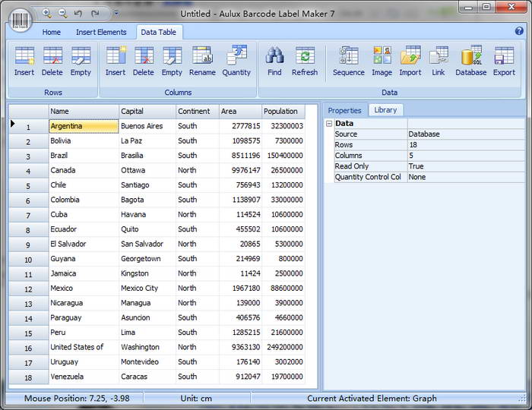Click the La Paz cell
Image resolution: width=532 pixels, height=410 pixels.
(x=147, y=141)
